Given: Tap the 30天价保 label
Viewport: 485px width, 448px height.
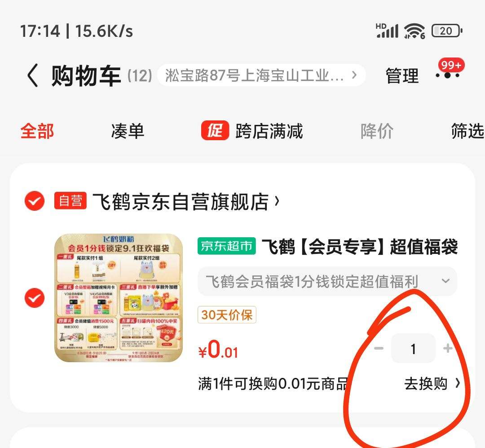Looking at the screenshot, I should [x=227, y=315].
